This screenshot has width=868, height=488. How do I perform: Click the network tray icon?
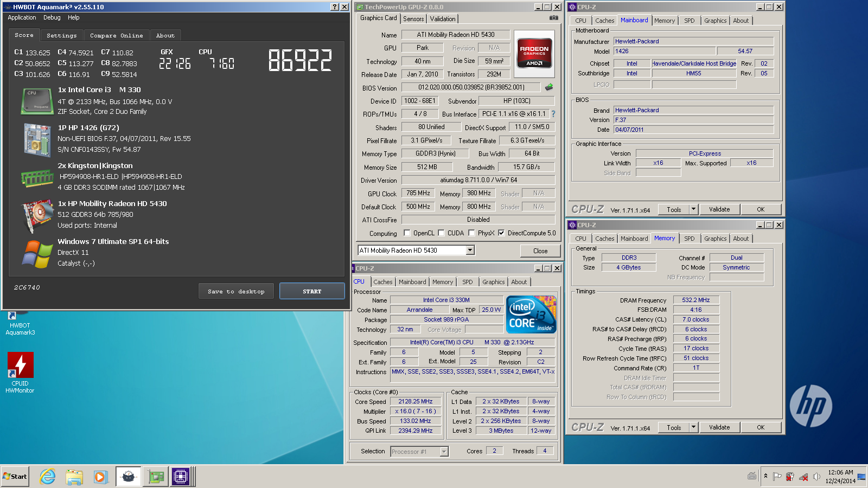tap(803, 477)
